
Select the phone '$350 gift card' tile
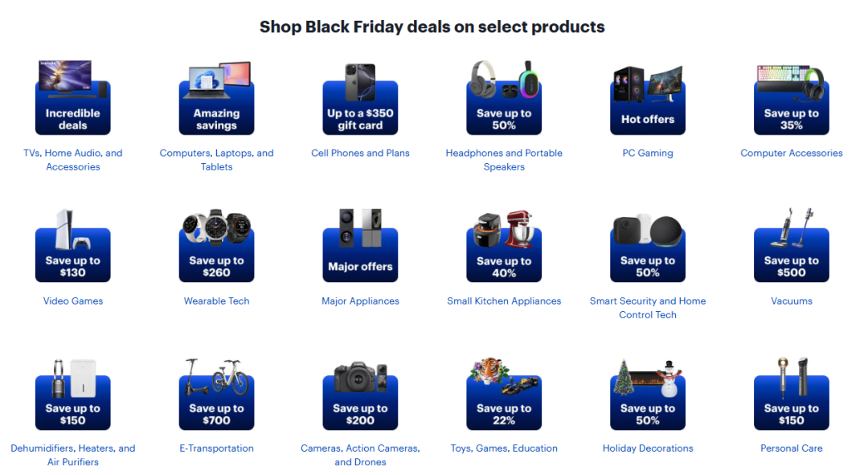pyautogui.click(x=360, y=100)
